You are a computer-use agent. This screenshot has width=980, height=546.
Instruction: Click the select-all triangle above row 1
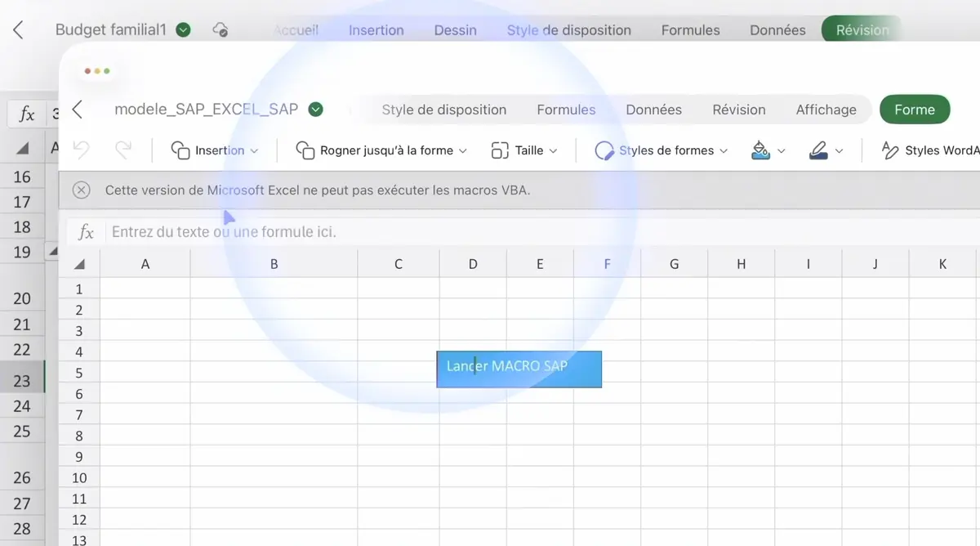pos(80,264)
